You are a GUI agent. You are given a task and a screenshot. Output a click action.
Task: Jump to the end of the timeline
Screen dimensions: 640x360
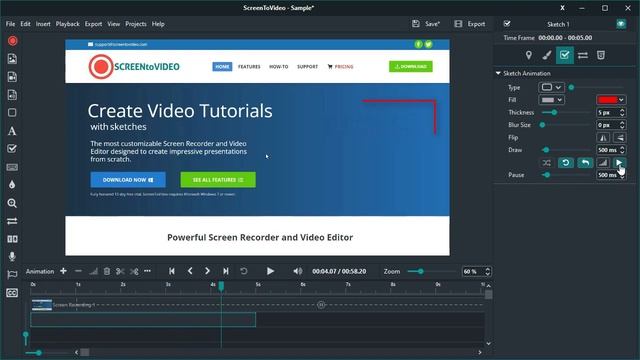(x=226, y=271)
